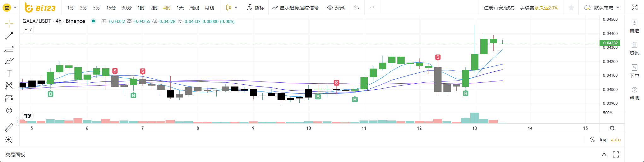Click the 500M volume axis label
Screen dimensions: 644x162
(608, 113)
